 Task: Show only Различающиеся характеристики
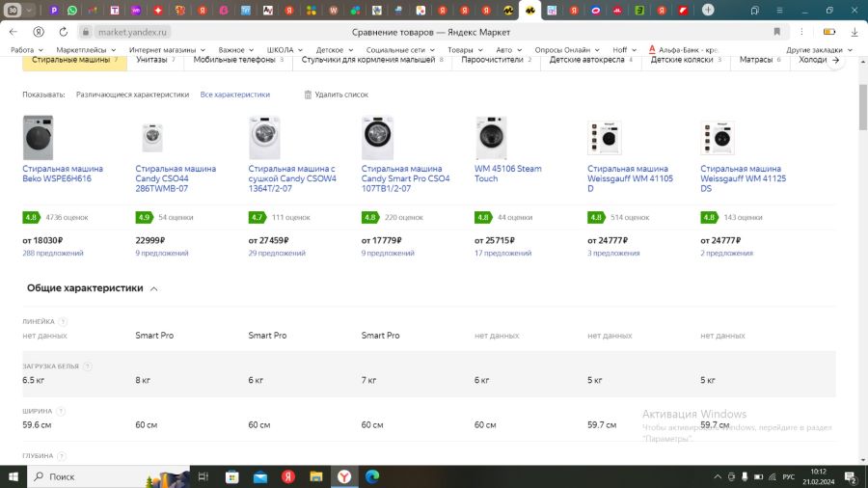132,95
